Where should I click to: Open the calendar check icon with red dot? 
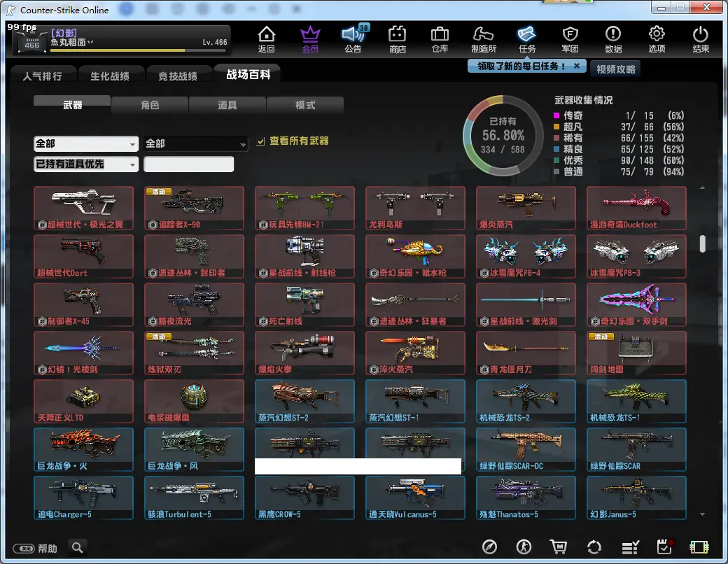665,547
